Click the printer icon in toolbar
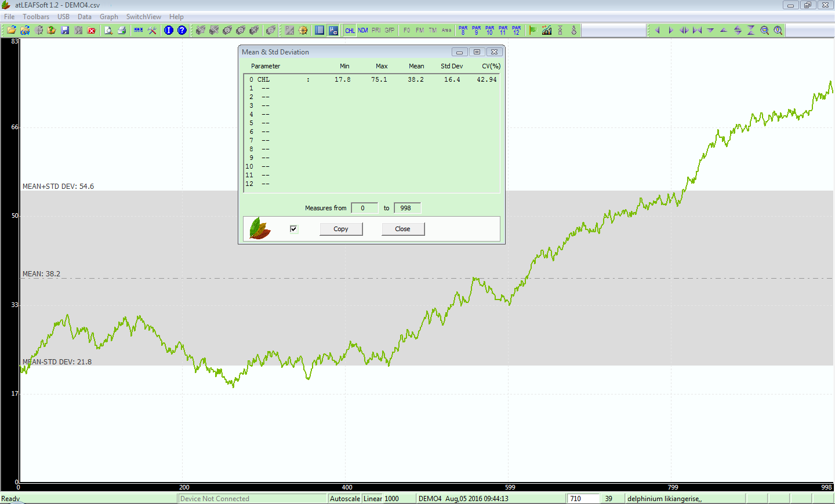835x504 pixels. click(122, 30)
